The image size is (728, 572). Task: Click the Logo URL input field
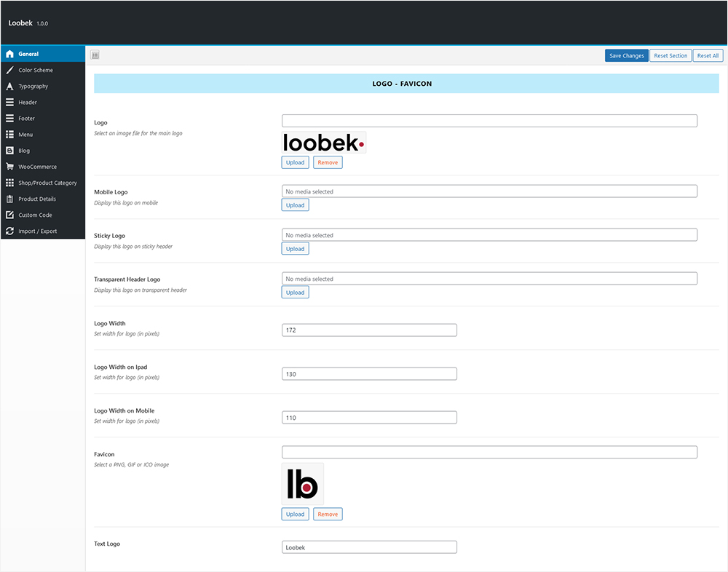coord(489,121)
